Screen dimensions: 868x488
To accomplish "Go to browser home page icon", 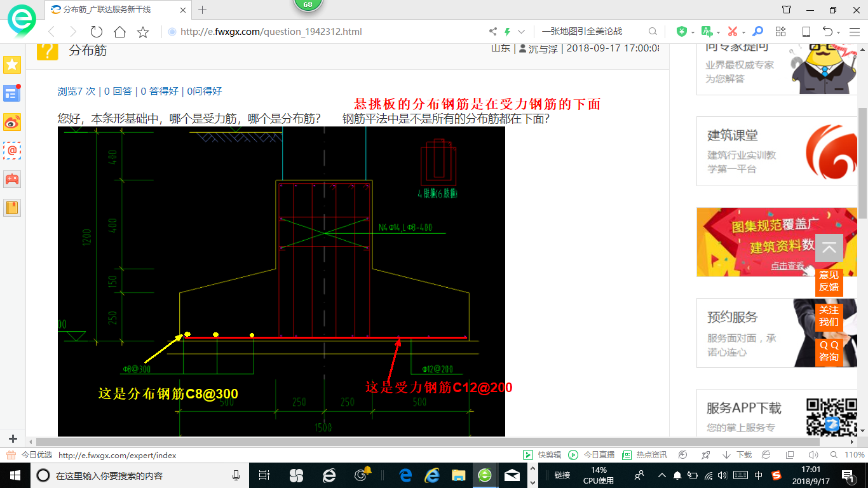I will pos(119,31).
